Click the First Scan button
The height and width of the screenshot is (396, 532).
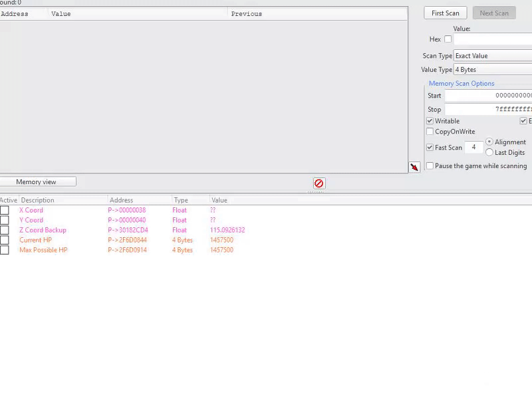point(445,13)
